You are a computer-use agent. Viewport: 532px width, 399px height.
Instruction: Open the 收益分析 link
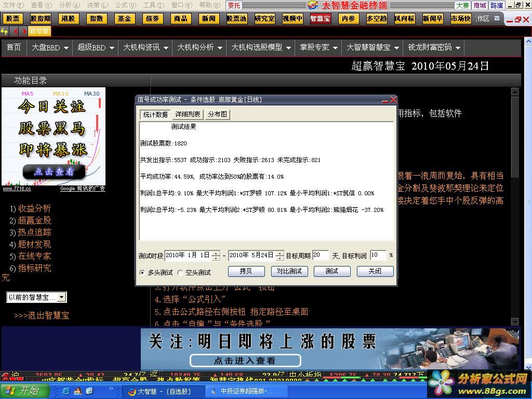tap(34, 208)
